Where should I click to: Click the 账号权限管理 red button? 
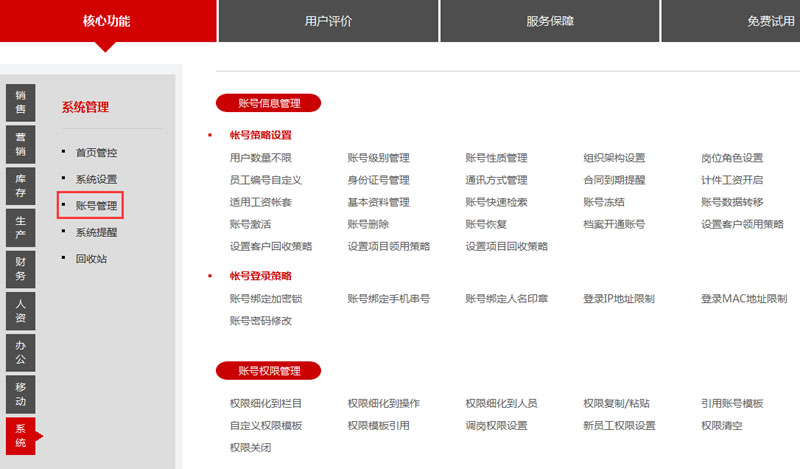[268, 371]
